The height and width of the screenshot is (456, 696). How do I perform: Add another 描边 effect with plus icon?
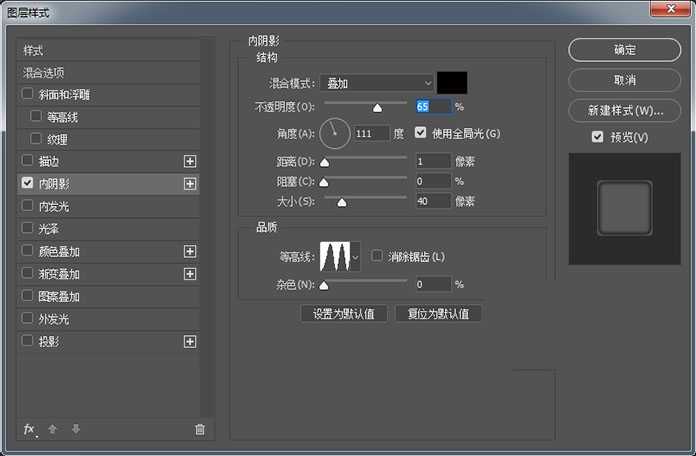pyautogui.click(x=190, y=161)
